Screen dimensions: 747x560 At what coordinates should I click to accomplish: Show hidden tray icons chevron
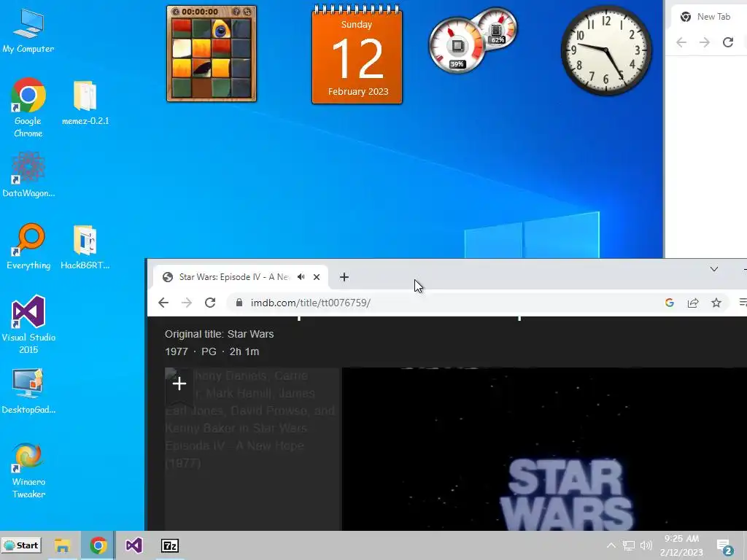point(611,545)
